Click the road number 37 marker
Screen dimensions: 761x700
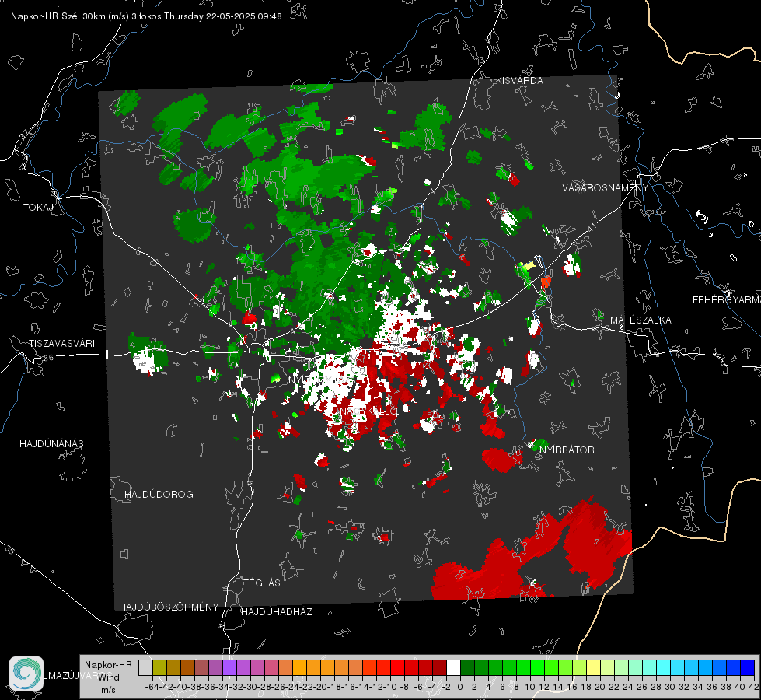click(x=25, y=134)
